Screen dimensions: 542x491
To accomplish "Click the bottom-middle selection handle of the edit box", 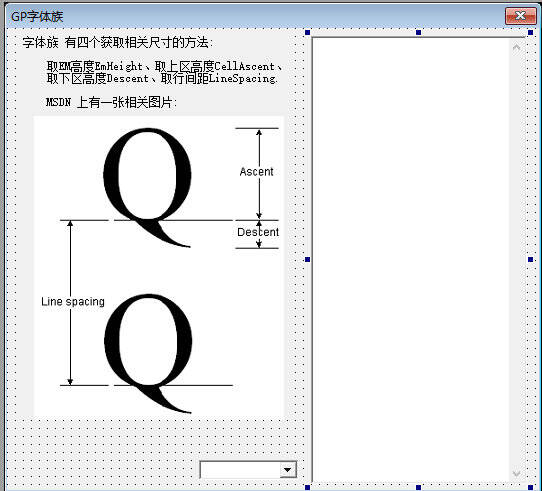I will [x=419, y=487].
